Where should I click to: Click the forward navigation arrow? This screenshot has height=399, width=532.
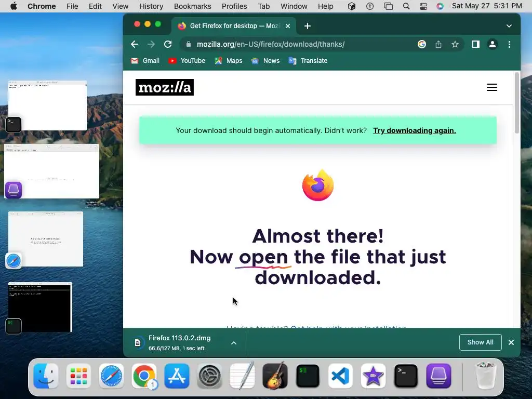(x=151, y=44)
